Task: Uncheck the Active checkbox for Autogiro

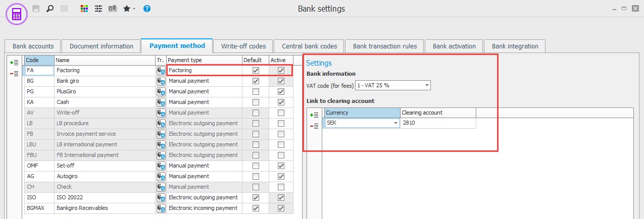Action: point(281,177)
